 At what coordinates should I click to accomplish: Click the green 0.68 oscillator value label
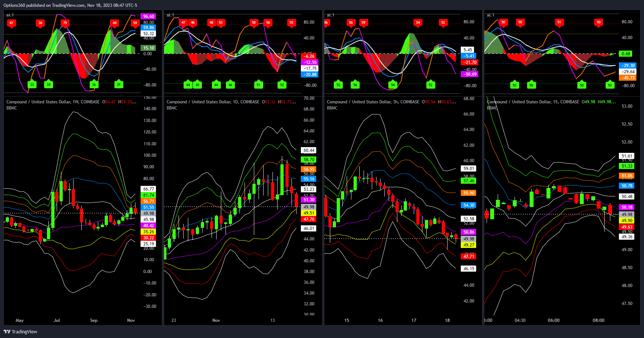coord(626,54)
